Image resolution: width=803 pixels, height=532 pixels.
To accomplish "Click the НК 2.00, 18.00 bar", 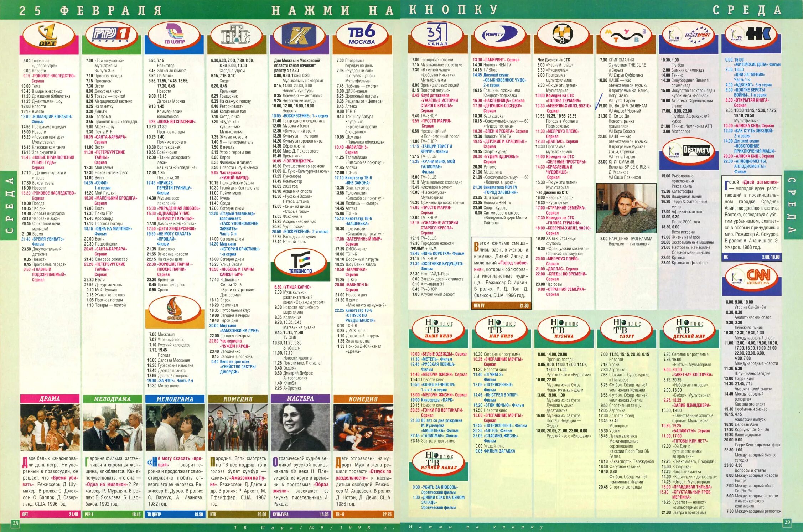I will 752,257.
